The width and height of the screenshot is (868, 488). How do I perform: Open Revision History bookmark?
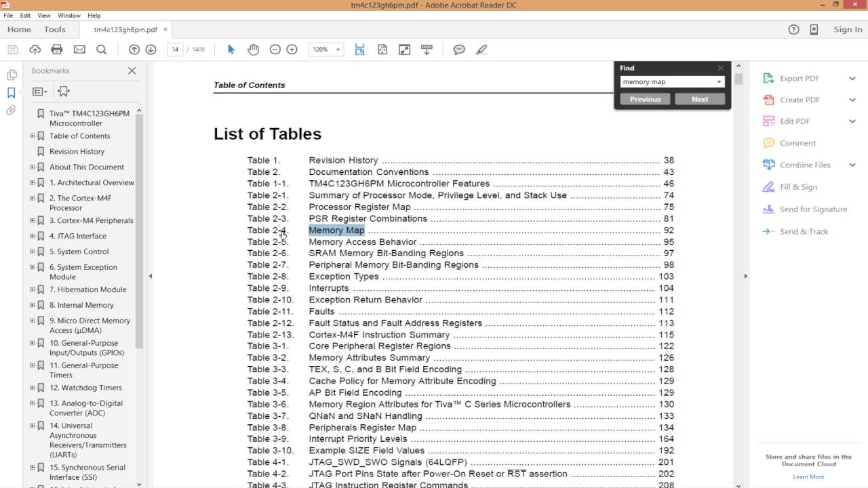click(77, 152)
